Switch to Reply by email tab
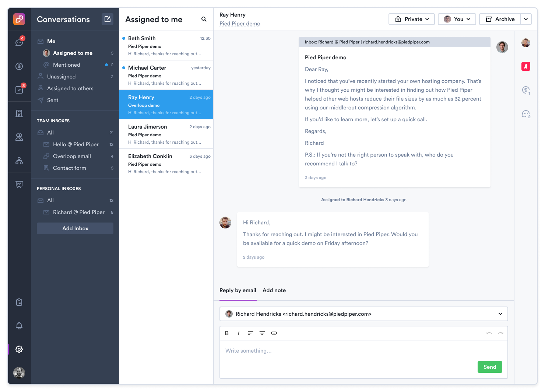 238,290
